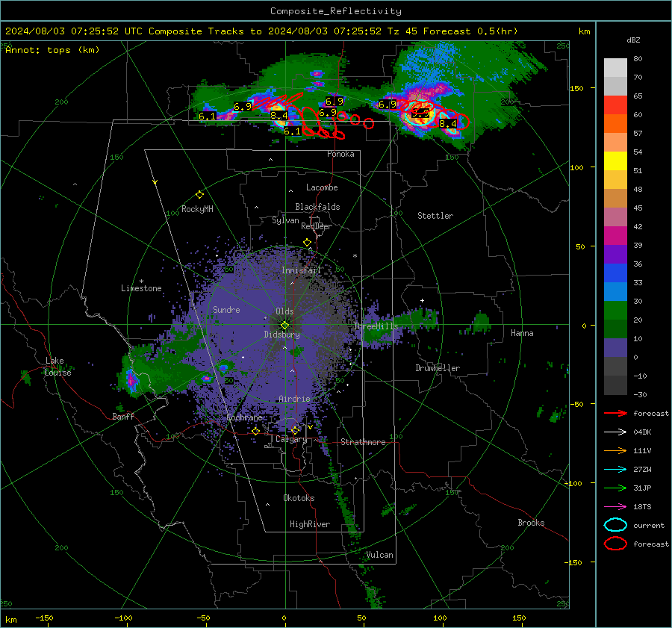
Task: Select the Drumheller label
Action: click(438, 368)
